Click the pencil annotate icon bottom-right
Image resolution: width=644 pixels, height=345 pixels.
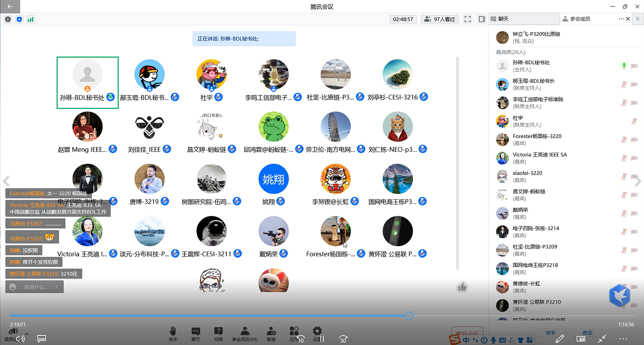coord(560,339)
